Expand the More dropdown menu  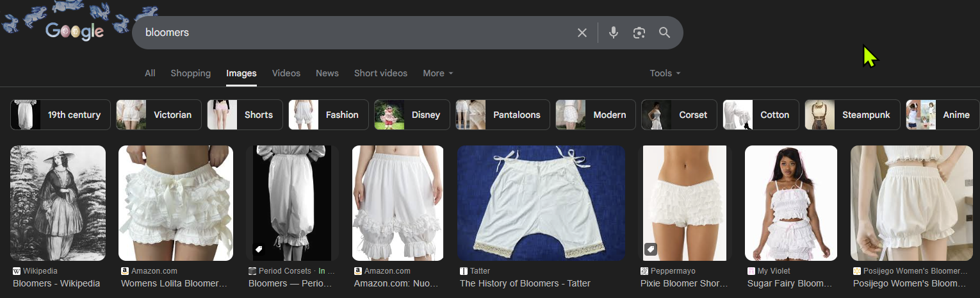[438, 73]
